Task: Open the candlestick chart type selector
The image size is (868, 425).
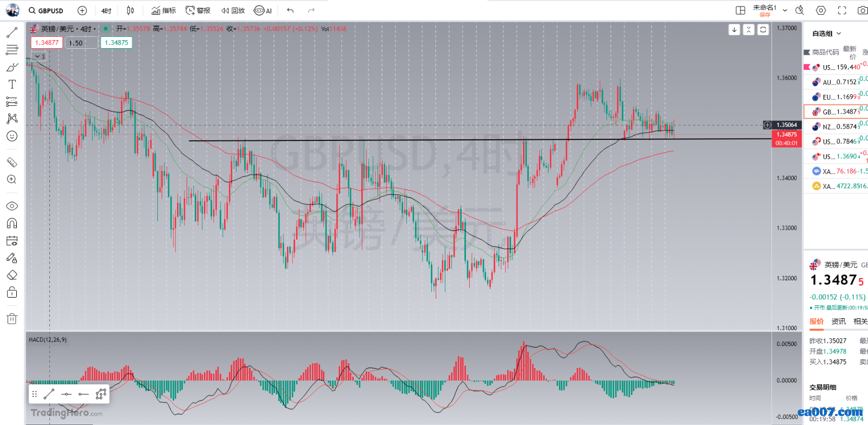Action: pos(130,10)
